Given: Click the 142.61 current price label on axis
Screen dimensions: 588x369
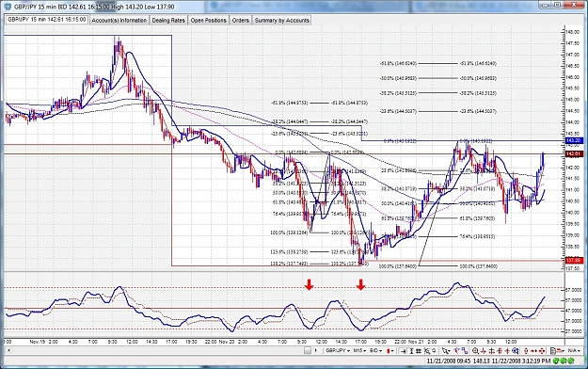Looking at the screenshot, I should (x=574, y=154).
